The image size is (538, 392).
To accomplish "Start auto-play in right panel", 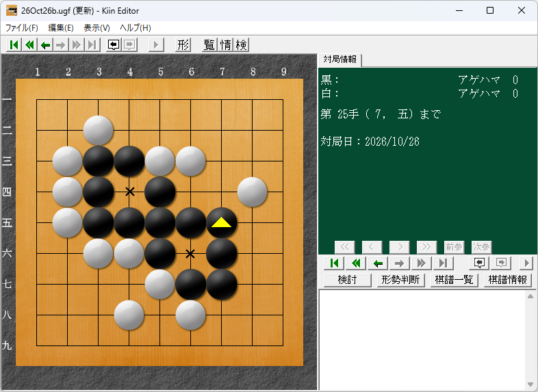I will click(x=526, y=263).
